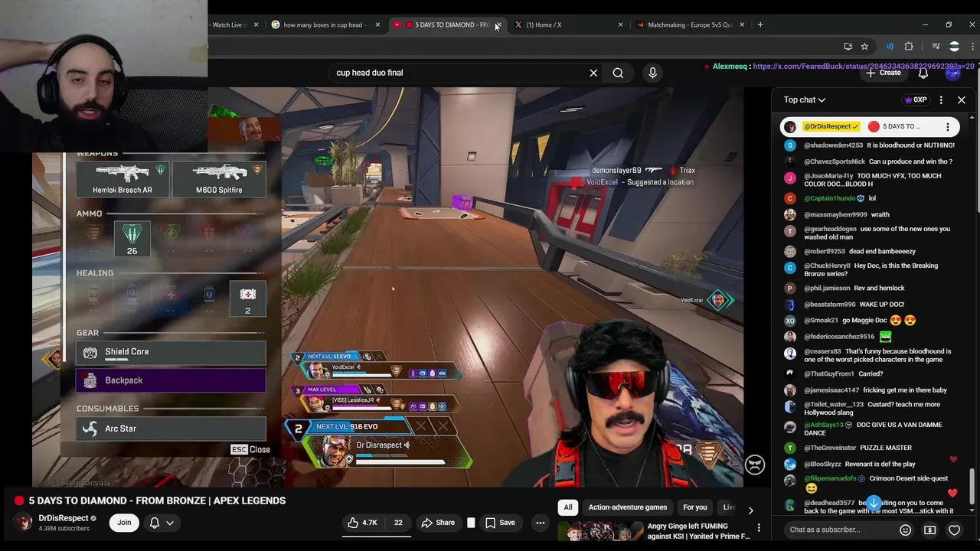Close the Matchmaking tab
This screenshot has height=551, width=980.
[x=742, y=24]
